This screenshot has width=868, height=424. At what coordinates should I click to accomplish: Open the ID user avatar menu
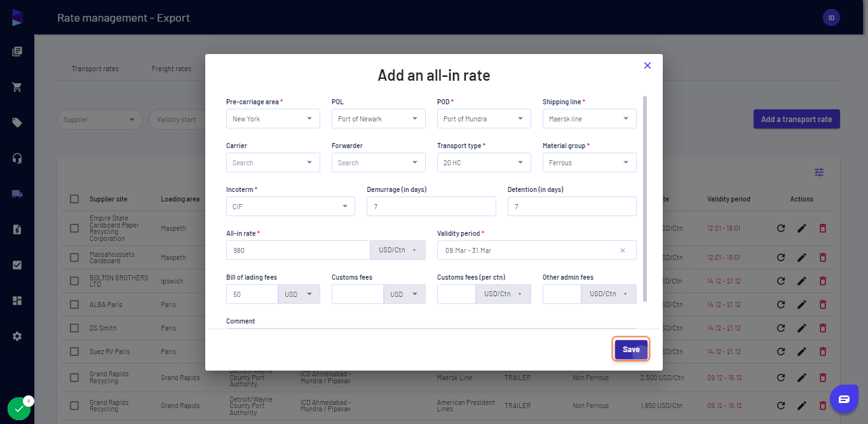pyautogui.click(x=831, y=18)
